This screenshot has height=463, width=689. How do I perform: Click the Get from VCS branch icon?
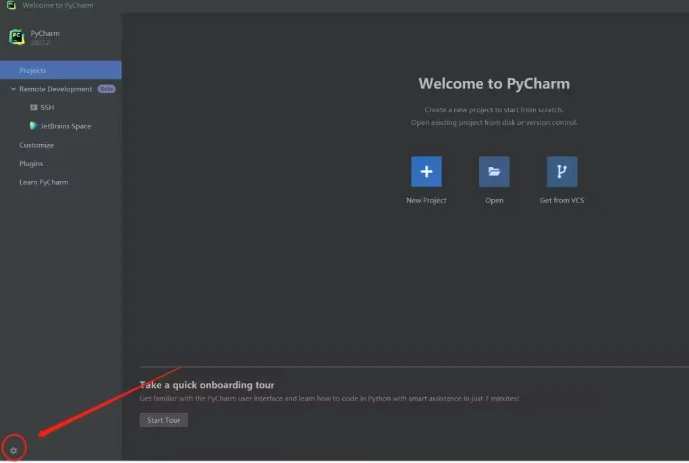click(x=562, y=171)
